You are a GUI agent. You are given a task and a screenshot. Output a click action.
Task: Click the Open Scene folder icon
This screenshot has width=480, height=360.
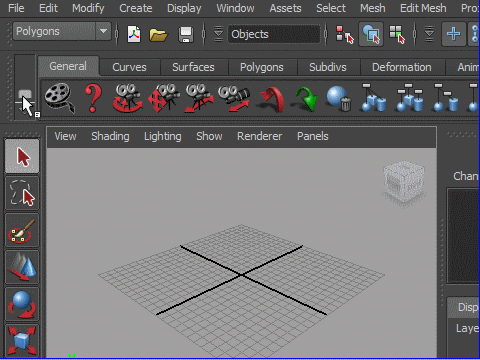[x=158, y=34]
